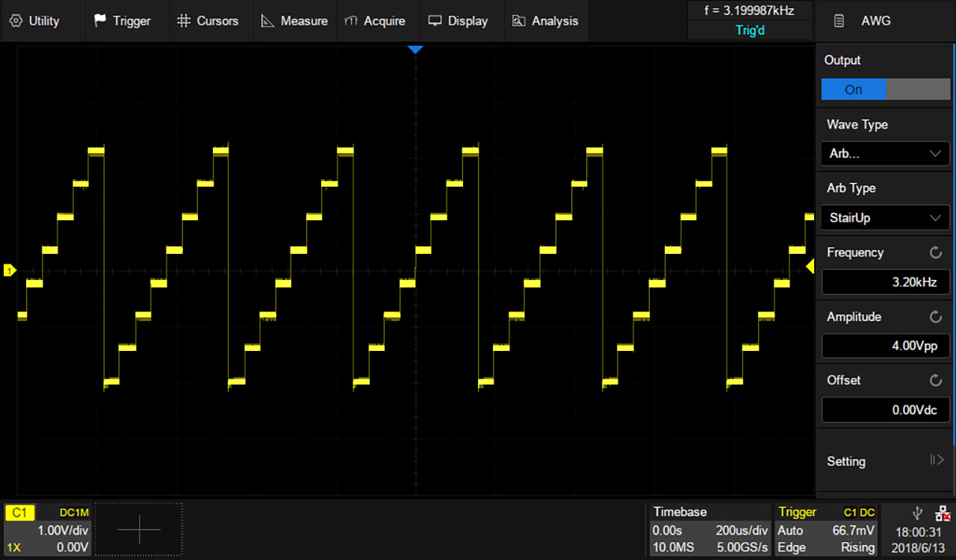Open the Measure menu
The height and width of the screenshot is (560, 956).
point(294,20)
